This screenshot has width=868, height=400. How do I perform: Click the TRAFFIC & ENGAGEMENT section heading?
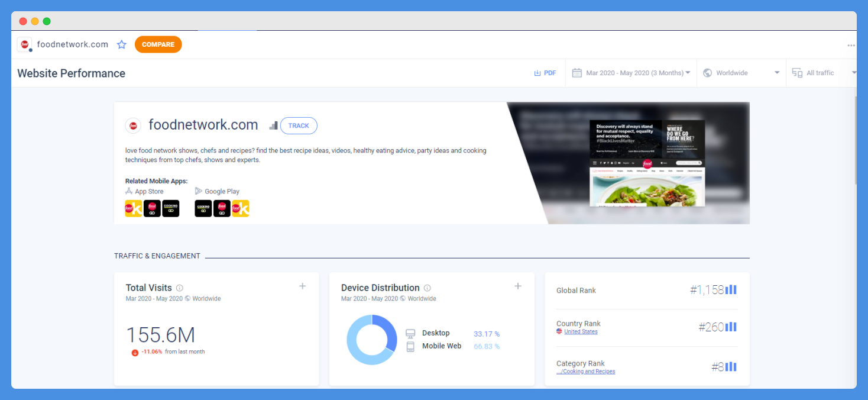[x=157, y=256]
